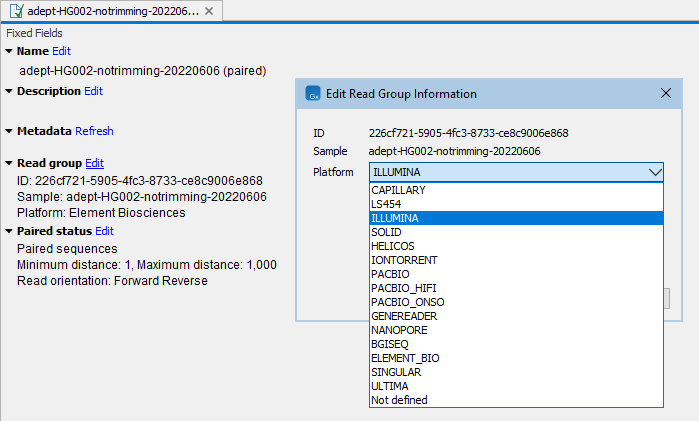699x421 pixels.
Task: Edit the Description field
Action: click(93, 91)
